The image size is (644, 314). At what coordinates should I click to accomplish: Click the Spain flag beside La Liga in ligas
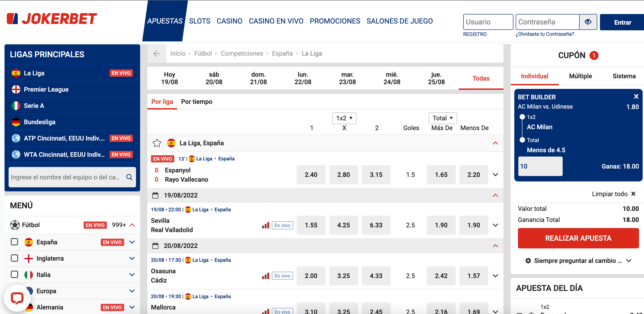16,73
